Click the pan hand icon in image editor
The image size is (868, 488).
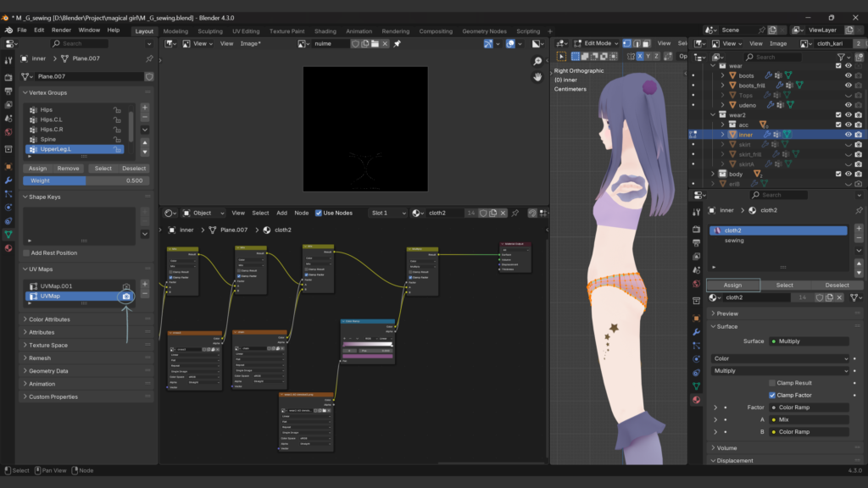[x=537, y=77]
